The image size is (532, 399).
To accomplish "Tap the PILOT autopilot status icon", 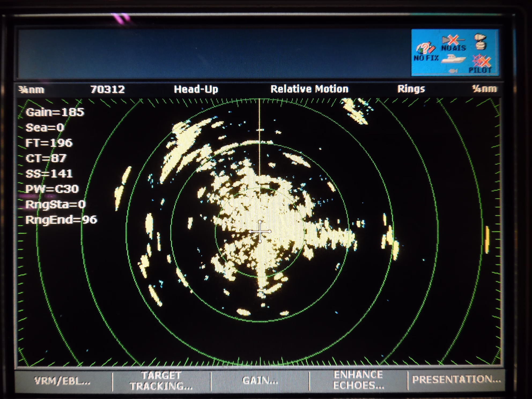I will (x=481, y=64).
